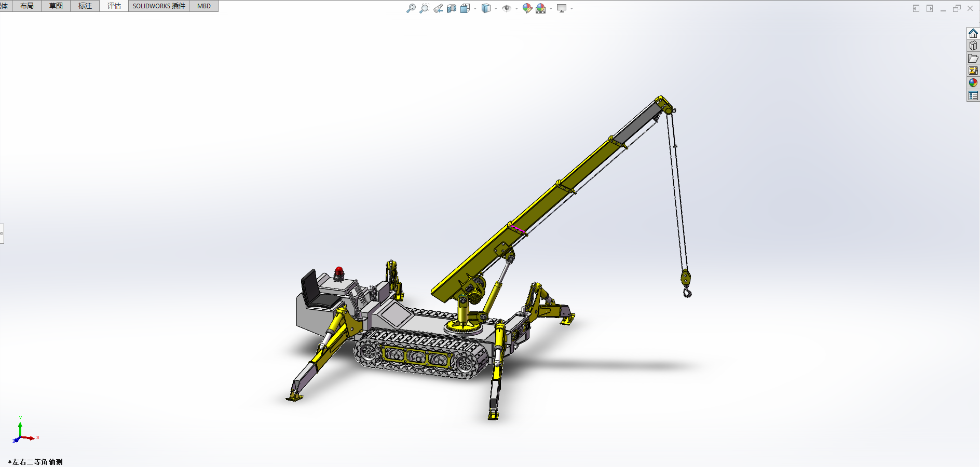Click the Apply Scene icon

(541, 8)
